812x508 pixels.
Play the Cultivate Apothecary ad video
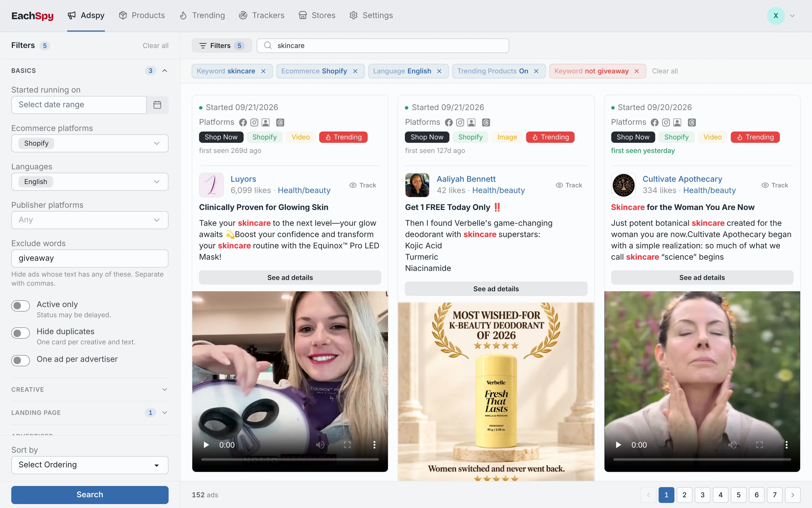[618, 445]
